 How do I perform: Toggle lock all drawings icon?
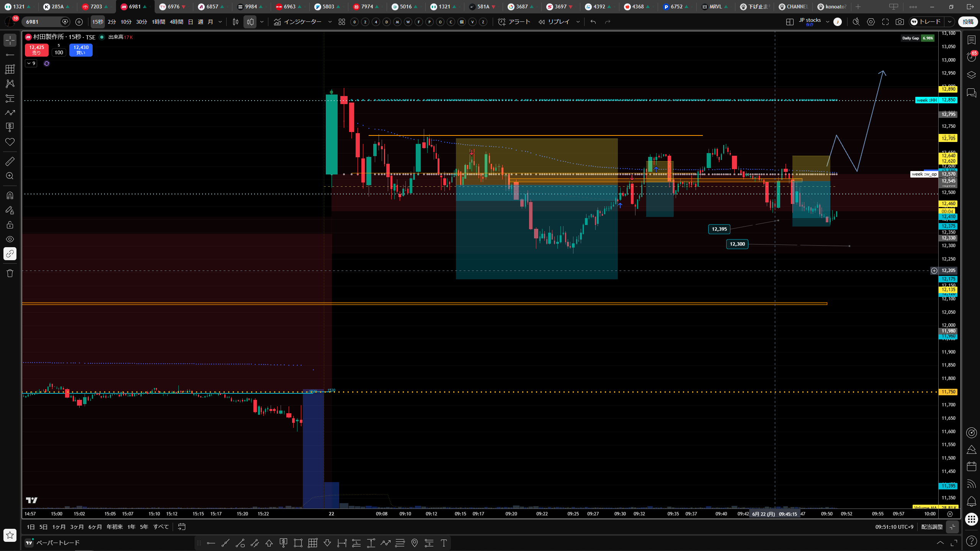click(10, 225)
